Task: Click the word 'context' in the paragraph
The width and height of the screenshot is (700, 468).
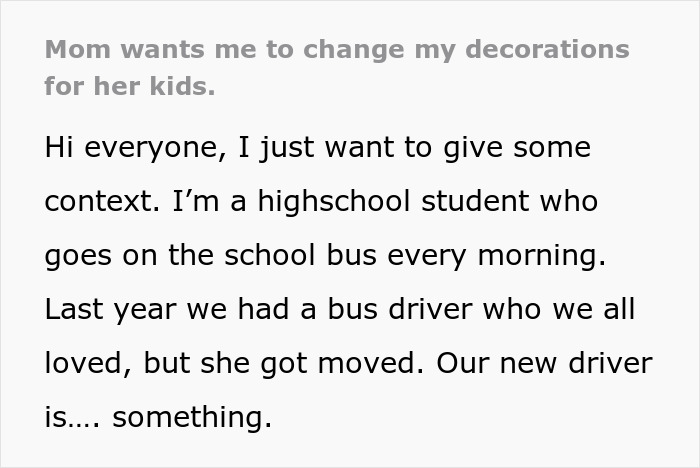Action: pos(100,201)
